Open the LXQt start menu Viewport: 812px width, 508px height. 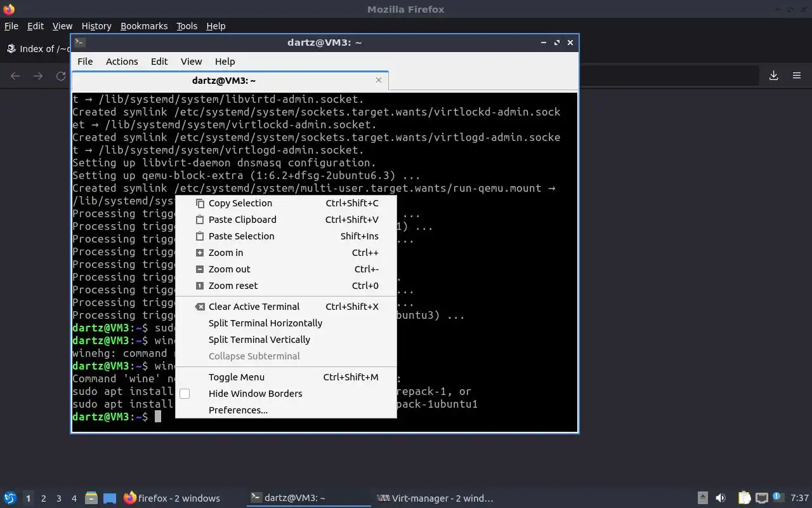click(x=10, y=498)
